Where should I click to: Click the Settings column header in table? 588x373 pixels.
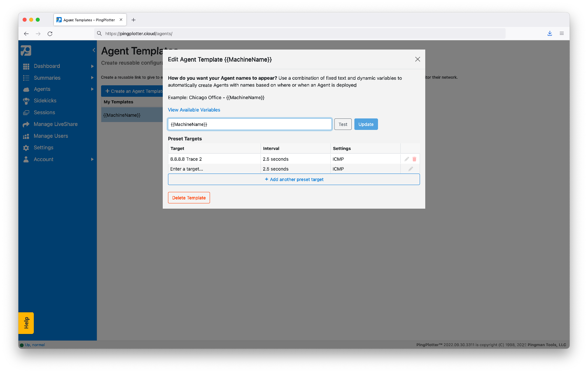tap(365, 149)
